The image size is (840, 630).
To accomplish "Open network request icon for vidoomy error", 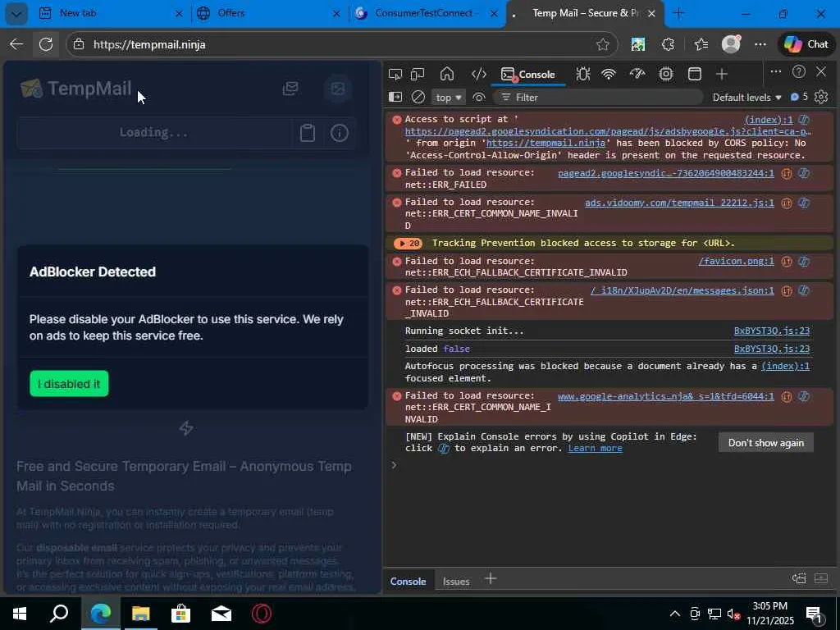I will tap(787, 203).
